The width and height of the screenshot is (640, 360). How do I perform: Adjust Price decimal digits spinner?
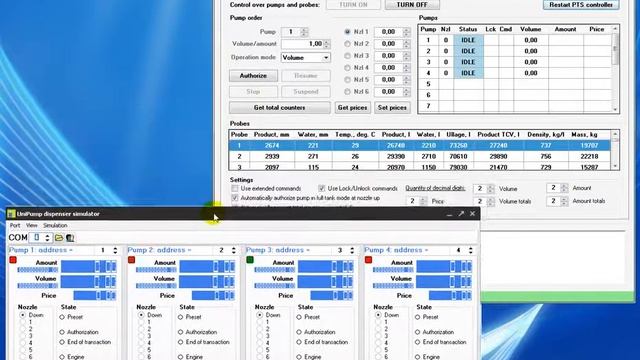423,201
